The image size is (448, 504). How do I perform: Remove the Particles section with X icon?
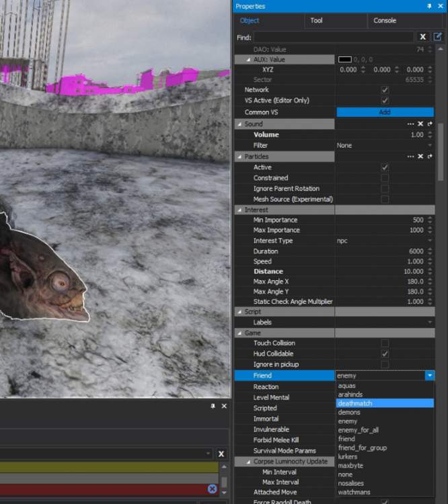[x=420, y=157]
